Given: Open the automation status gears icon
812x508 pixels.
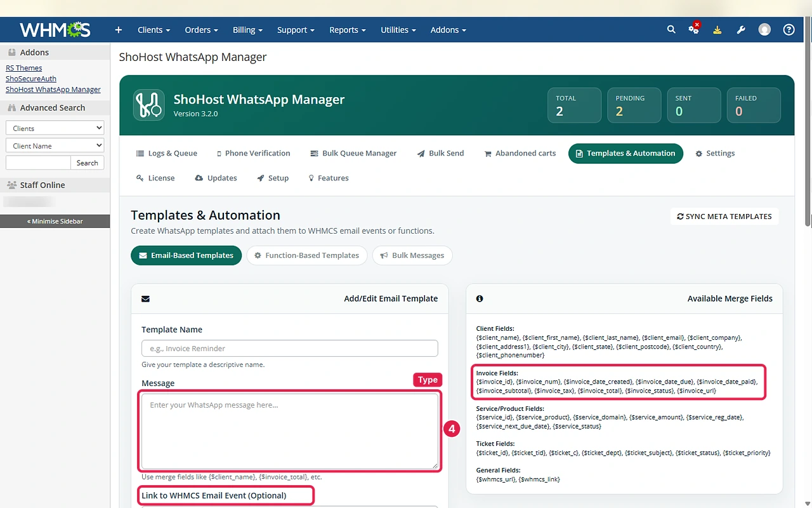Looking at the screenshot, I should point(694,29).
